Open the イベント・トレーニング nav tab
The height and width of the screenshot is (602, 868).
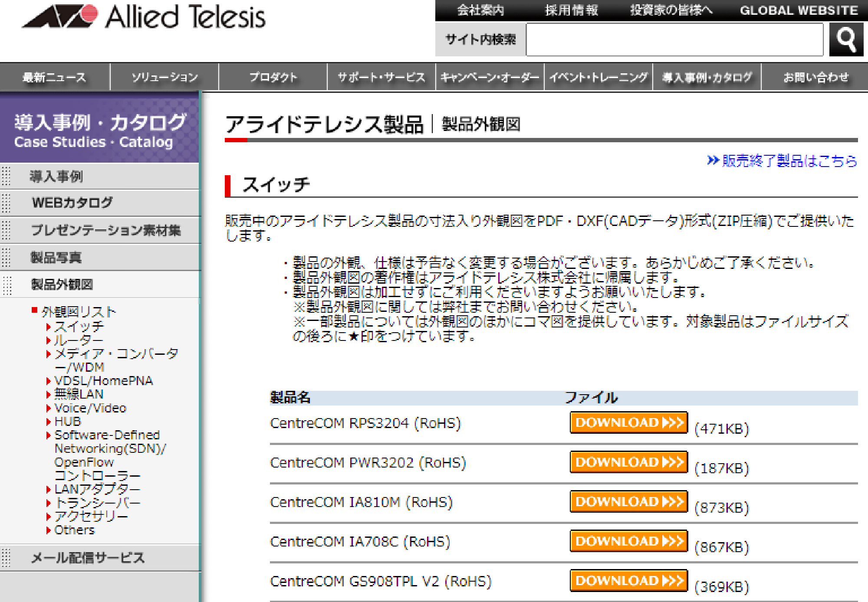(x=598, y=77)
